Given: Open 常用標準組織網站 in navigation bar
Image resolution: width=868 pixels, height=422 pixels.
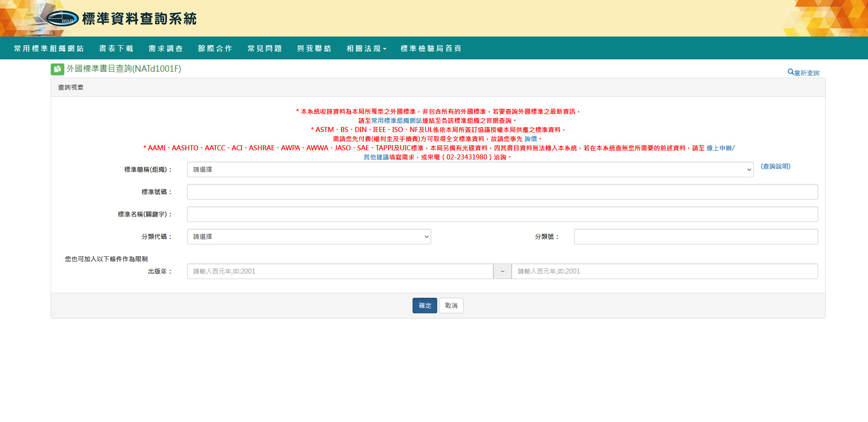Looking at the screenshot, I should [49, 48].
